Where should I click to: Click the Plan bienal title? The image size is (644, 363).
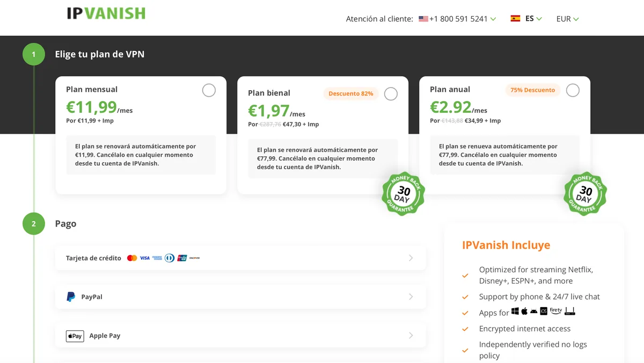(x=269, y=93)
